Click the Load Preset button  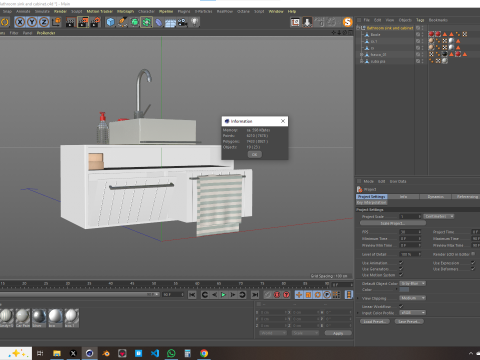tap(375, 321)
